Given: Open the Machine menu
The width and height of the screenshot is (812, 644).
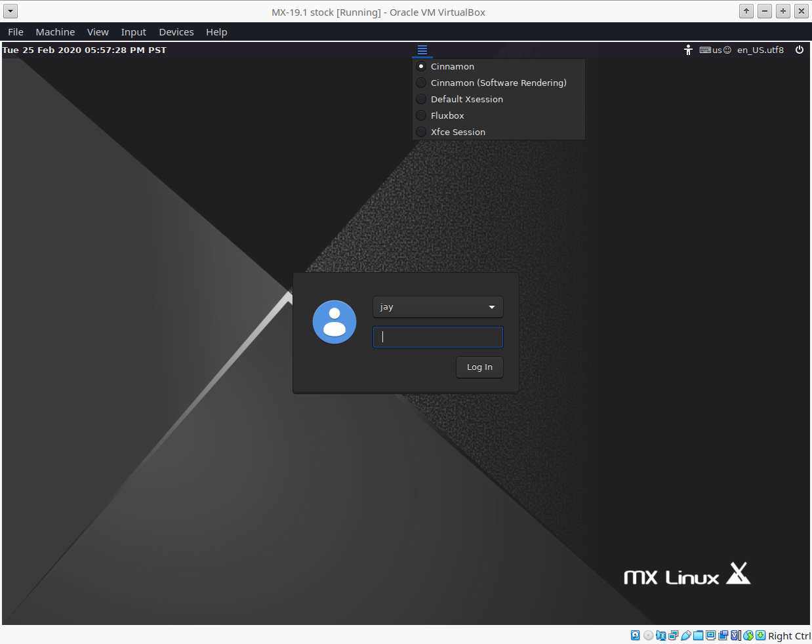Looking at the screenshot, I should pyautogui.click(x=55, y=32).
